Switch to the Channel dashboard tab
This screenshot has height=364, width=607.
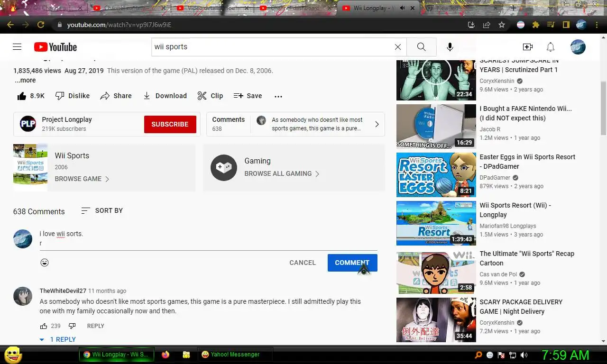tap(295, 8)
